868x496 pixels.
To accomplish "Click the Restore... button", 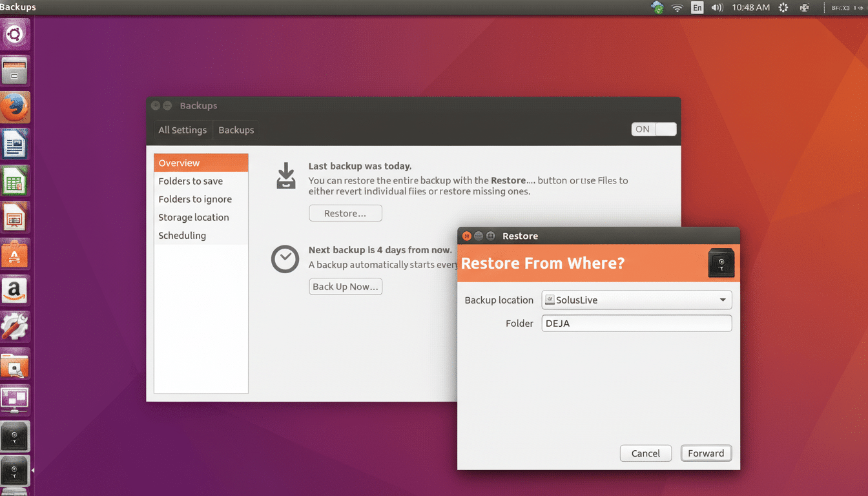I will [x=346, y=212].
